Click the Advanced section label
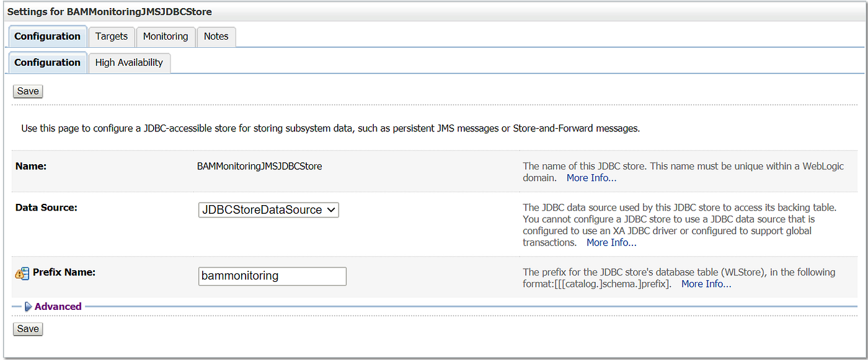Screen dimensions: 868x360 (x=58, y=307)
